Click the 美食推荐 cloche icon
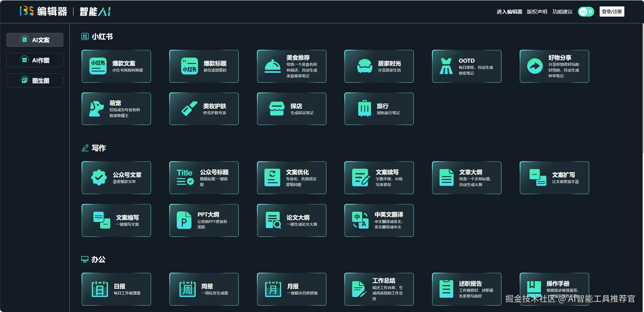 (273, 66)
